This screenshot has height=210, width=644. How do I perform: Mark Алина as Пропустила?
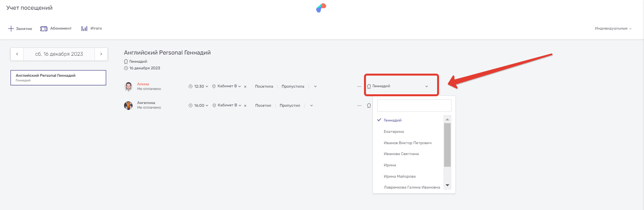(x=292, y=86)
